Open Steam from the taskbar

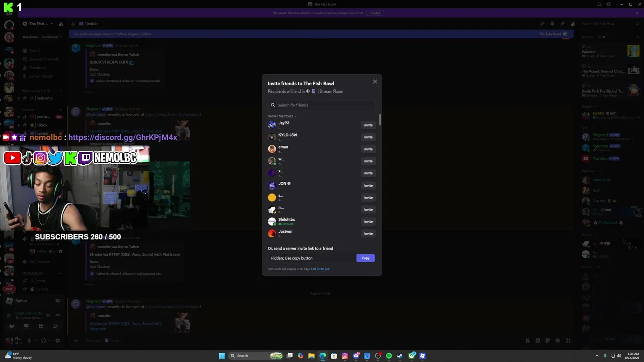[400, 356]
